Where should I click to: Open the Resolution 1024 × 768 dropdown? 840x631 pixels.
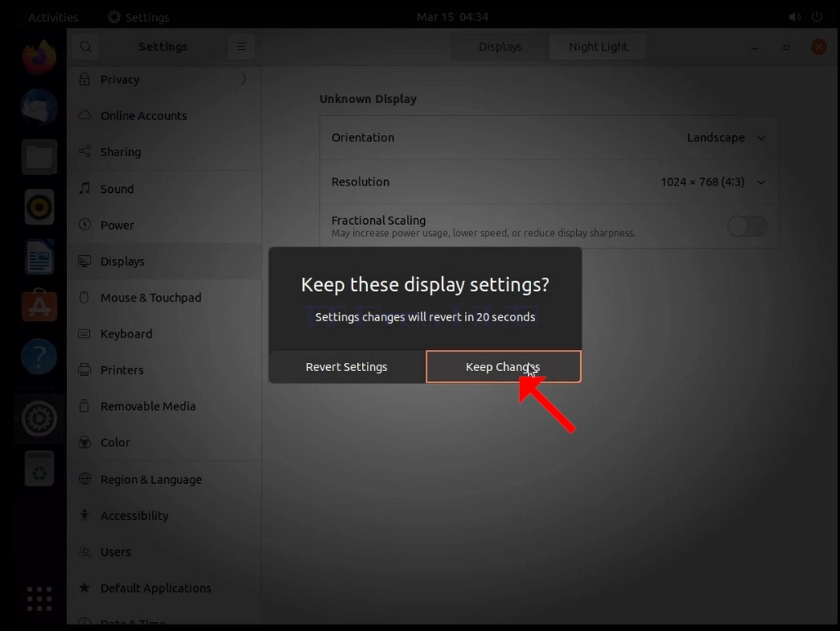tap(713, 182)
